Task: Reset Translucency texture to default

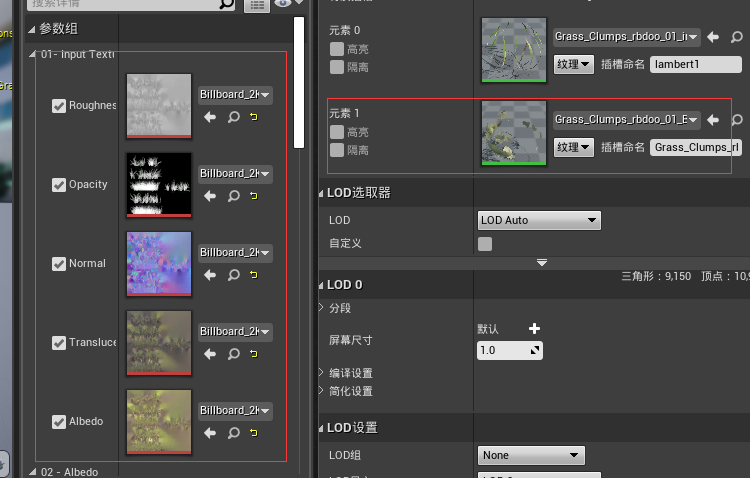Action: (x=254, y=354)
